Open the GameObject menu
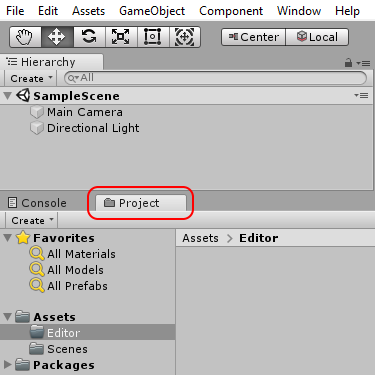 pyautogui.click(x=152, y=11)
